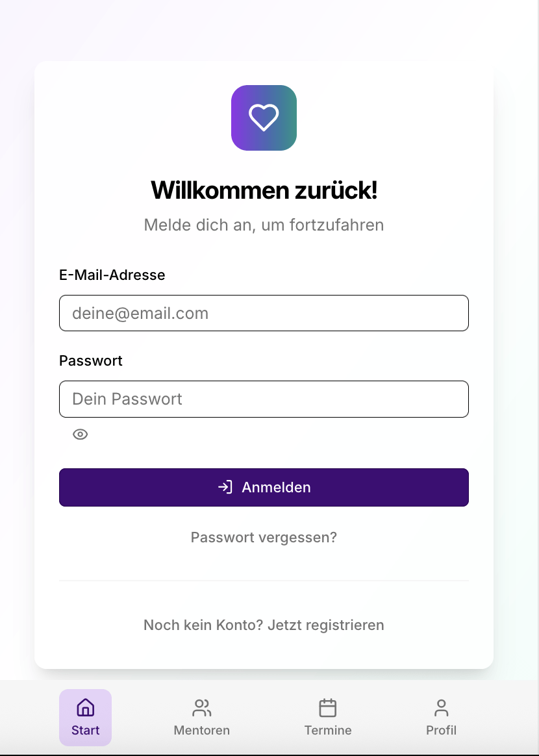Open the Profil person icon
This screenshot has height=756, width=539.
(x=441, y=708)
